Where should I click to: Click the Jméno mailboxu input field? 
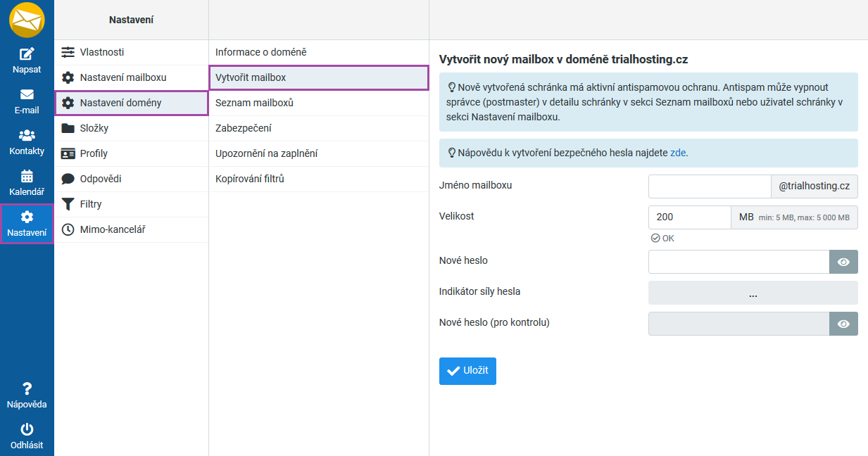tap(710, 186)
